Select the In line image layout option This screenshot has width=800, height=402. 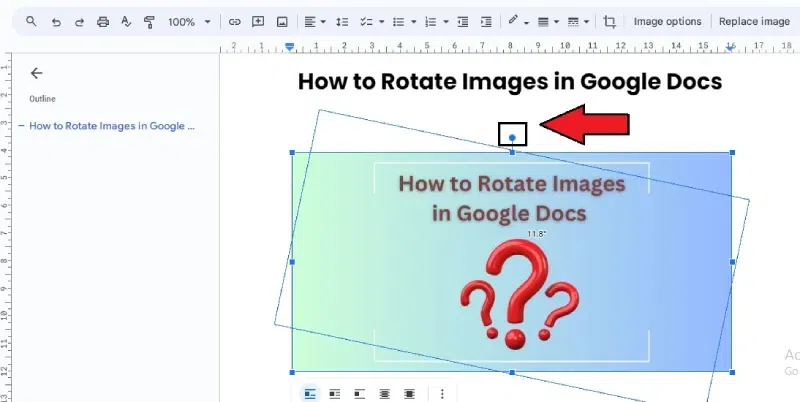point(310,394)
